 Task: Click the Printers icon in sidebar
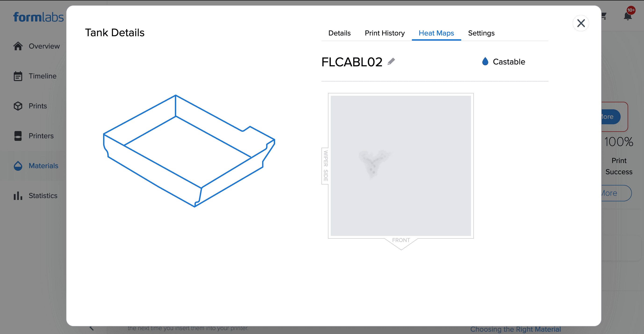tap(18, 136)
